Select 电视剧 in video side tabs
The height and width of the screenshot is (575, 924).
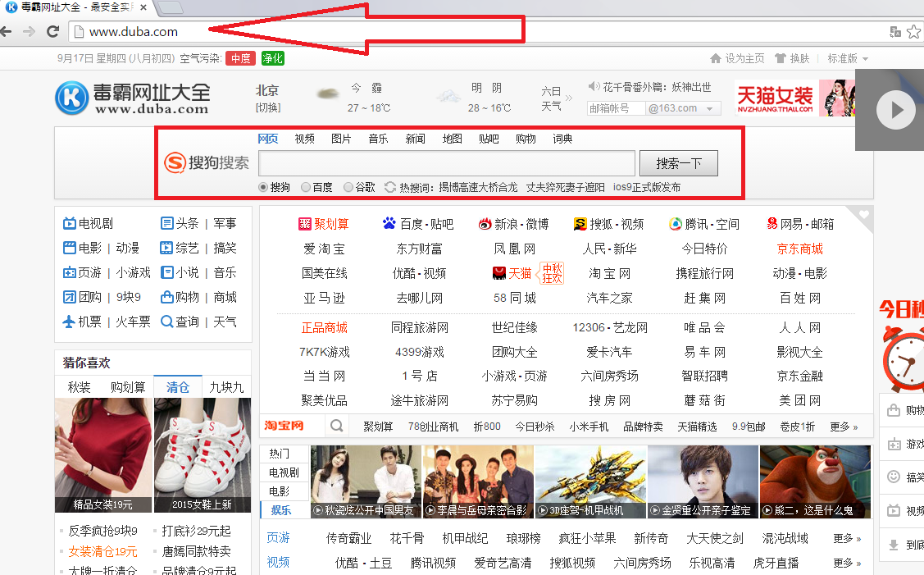tap(284, 472)
